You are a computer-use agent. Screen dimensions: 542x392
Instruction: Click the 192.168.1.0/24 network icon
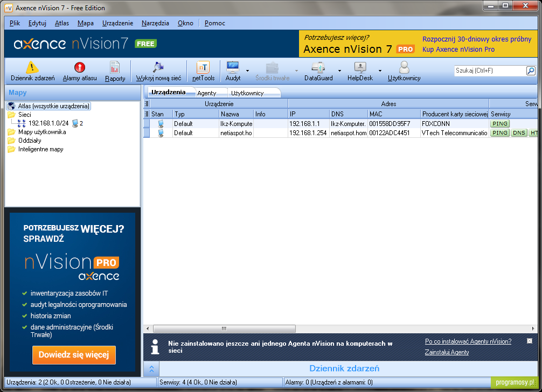(22, 123)
